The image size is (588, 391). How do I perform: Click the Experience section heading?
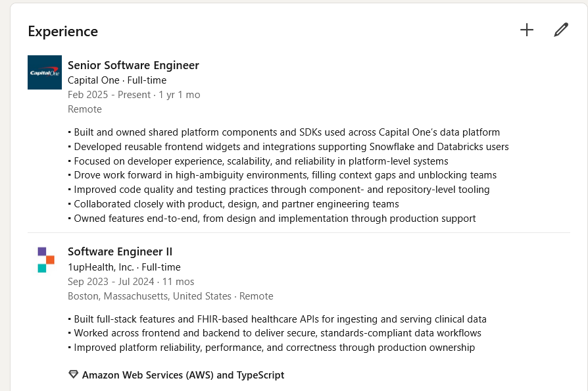[x=63, y=32]
